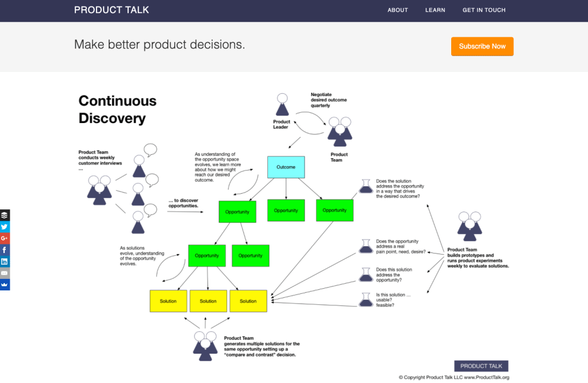Open the About menu item

(x=398, y=10)
